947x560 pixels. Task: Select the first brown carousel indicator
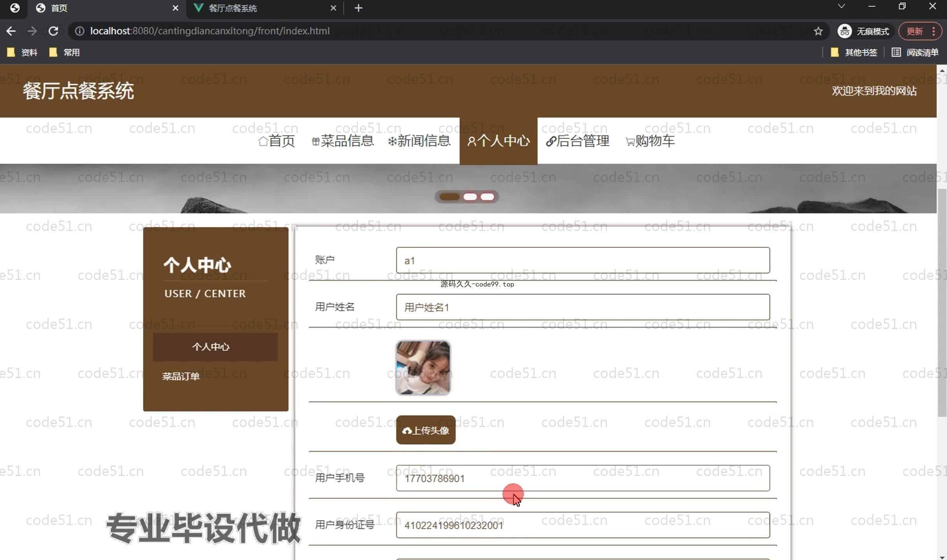pyautogui.click(x=449, y=197)
